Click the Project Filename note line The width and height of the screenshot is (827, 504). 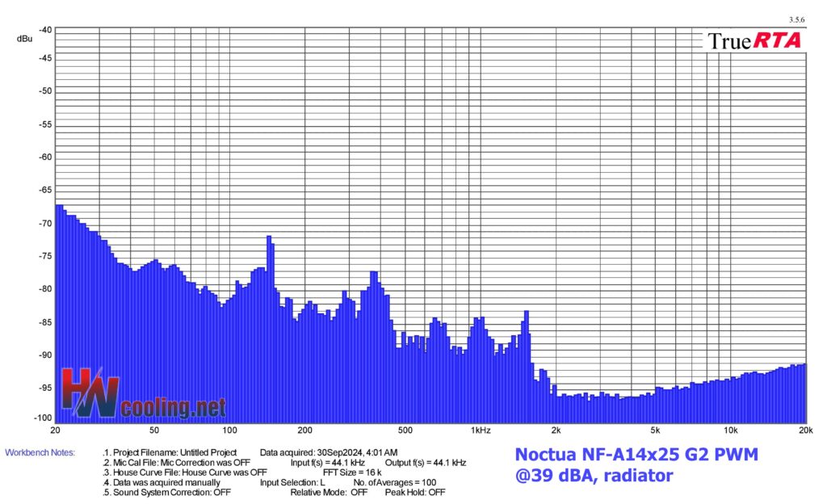click(x=170, y=452)
